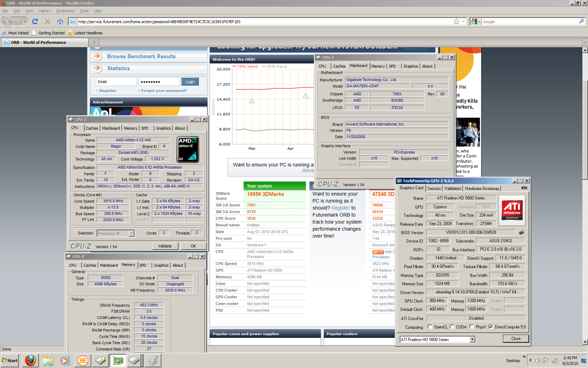Go to Firefox home page icon
The height and width of the screenshot is (368, 588).
(60, 21)
